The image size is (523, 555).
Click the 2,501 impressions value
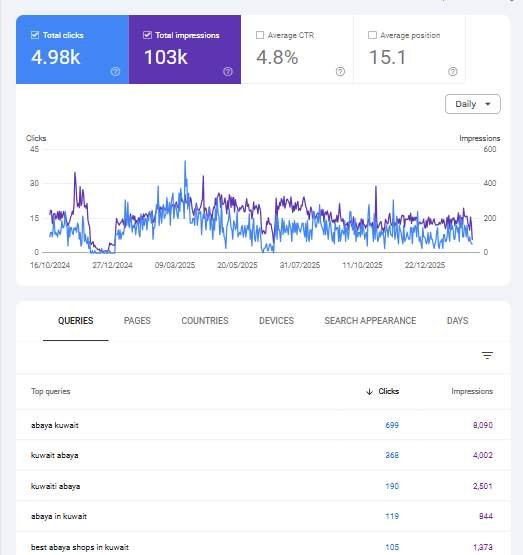483,486
